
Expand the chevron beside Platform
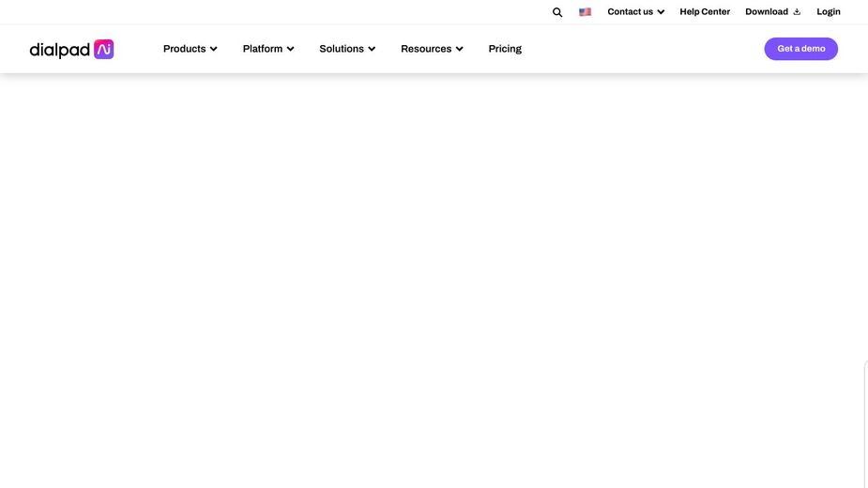[290, 49]
